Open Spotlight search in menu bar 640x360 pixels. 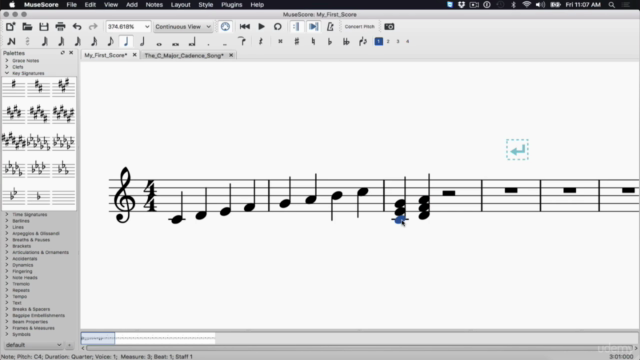pyautogui.click(x=611, y=4)
